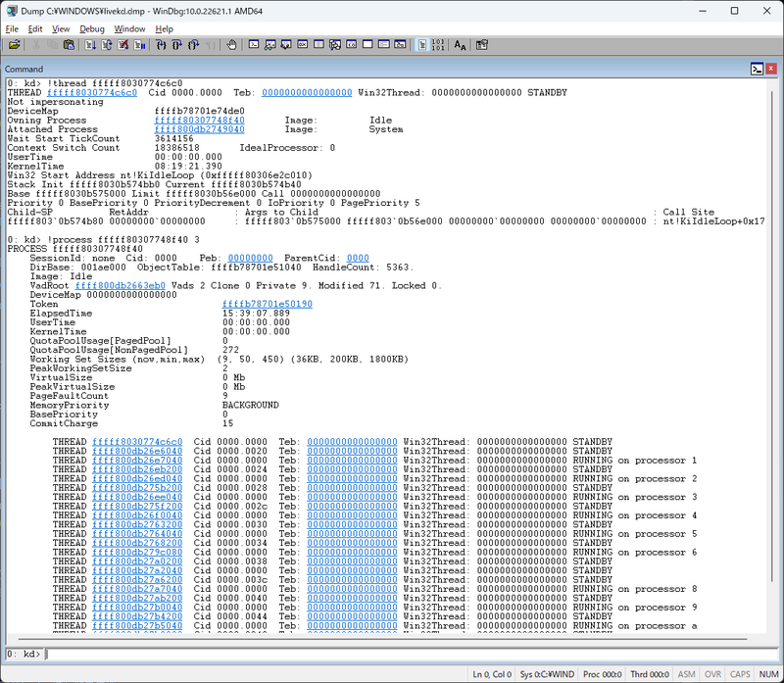This screenshot has width=784, height=683.
Task: Open the Command window via toolbar icon
Action: (x=254, y=45)
